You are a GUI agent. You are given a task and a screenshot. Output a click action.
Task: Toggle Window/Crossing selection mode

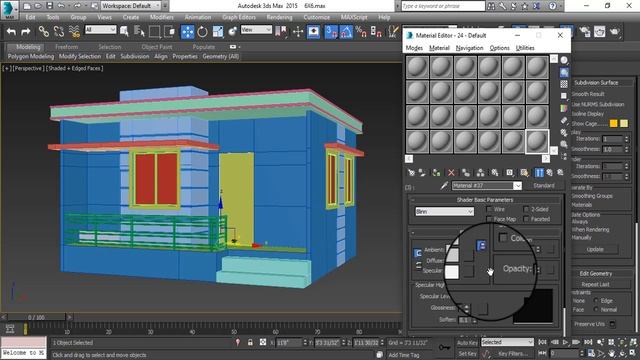click(x=169, y=31)
